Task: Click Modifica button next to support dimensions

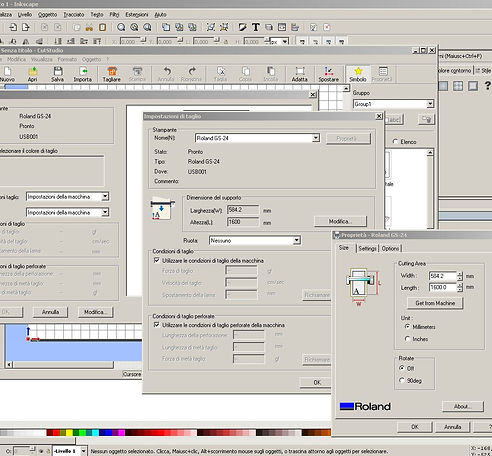Action: pos(340,221)
